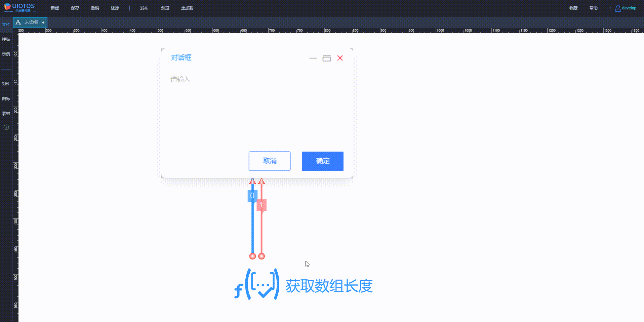Open the 收藏 favorites menu

click(573, 8)
